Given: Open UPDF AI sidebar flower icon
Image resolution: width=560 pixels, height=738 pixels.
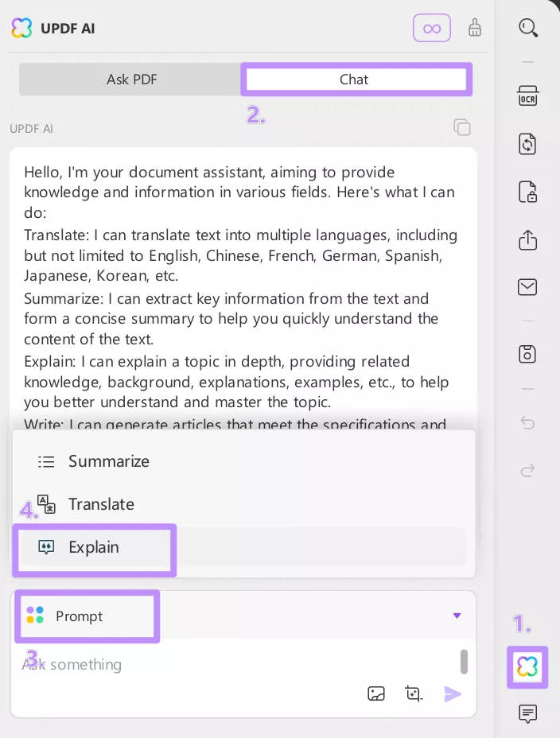Looking at the screenshot, I should tap(527, 667).
